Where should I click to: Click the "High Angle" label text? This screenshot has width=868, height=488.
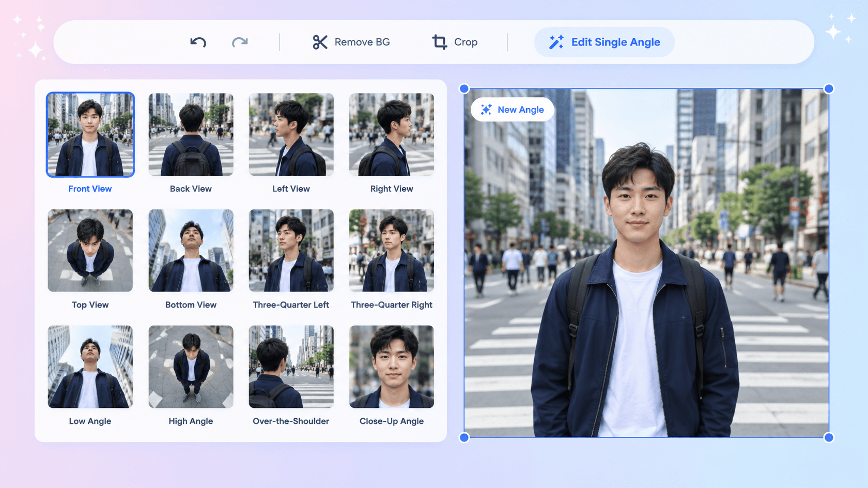pyautogui.click(x=191, y=421)
